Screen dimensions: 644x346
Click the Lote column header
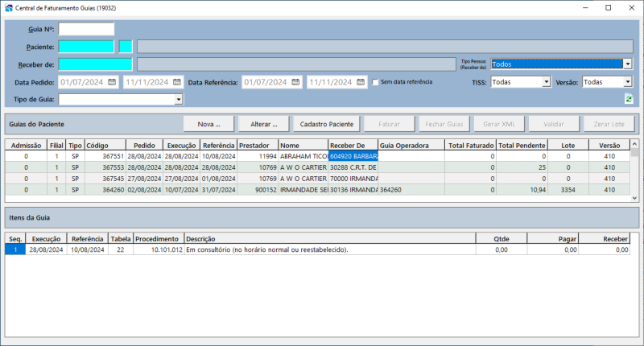pos(568,146)
